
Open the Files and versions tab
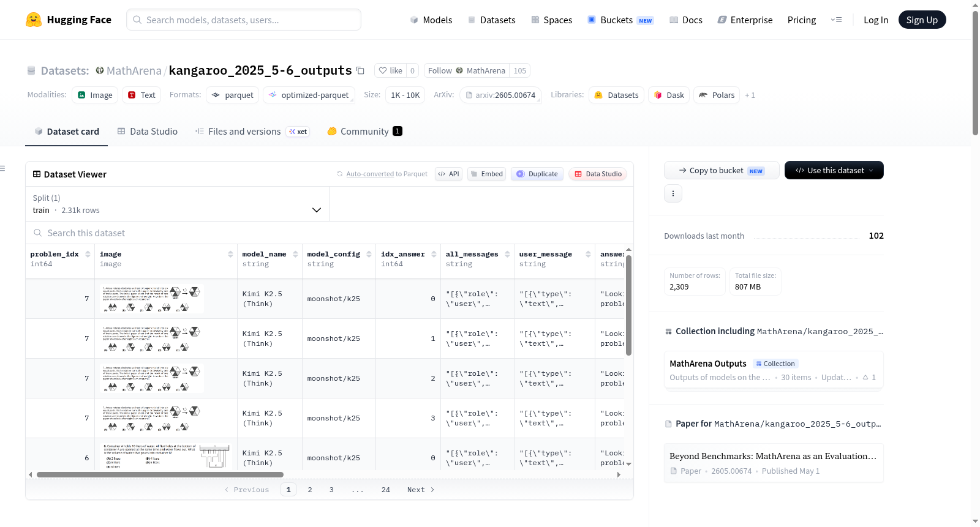coord(252,132)
